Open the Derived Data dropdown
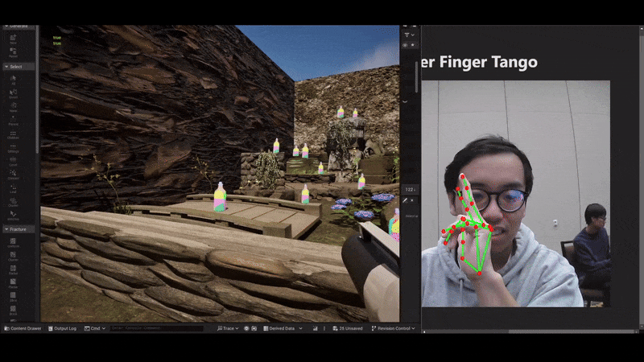This screenshot has height=362, width=644. coord(283,328)
